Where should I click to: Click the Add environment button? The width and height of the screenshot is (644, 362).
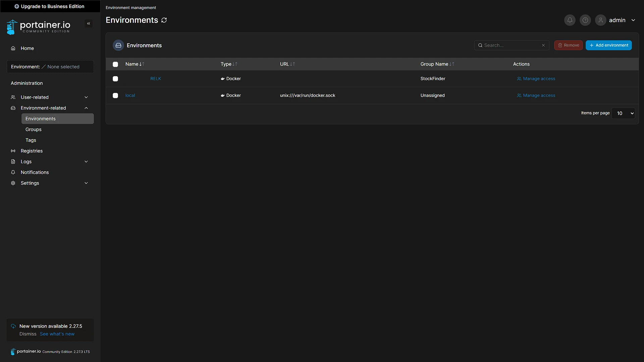click(x=608, y=45)
